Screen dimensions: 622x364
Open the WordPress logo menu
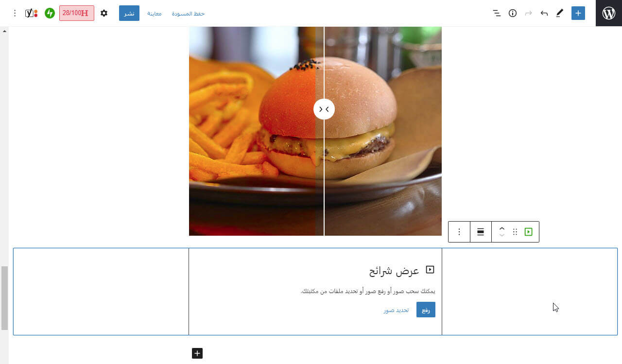609,13
